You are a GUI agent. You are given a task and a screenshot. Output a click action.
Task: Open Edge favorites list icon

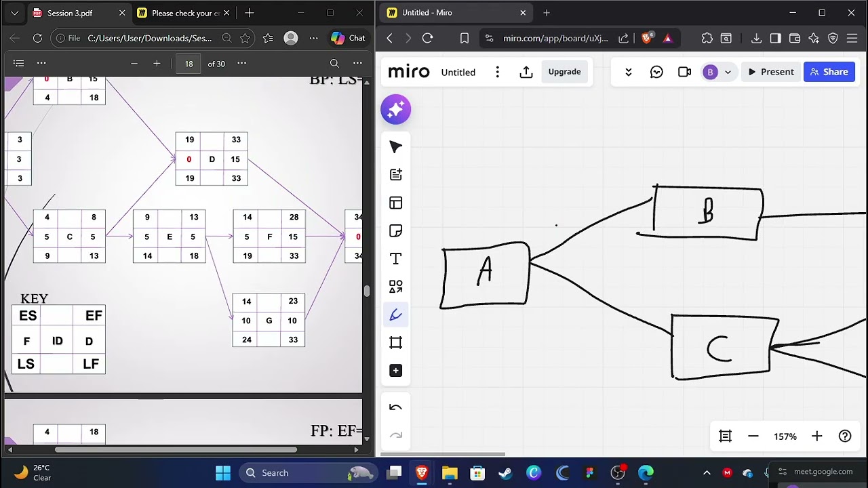pyautogui.click(x=268, y=39)
